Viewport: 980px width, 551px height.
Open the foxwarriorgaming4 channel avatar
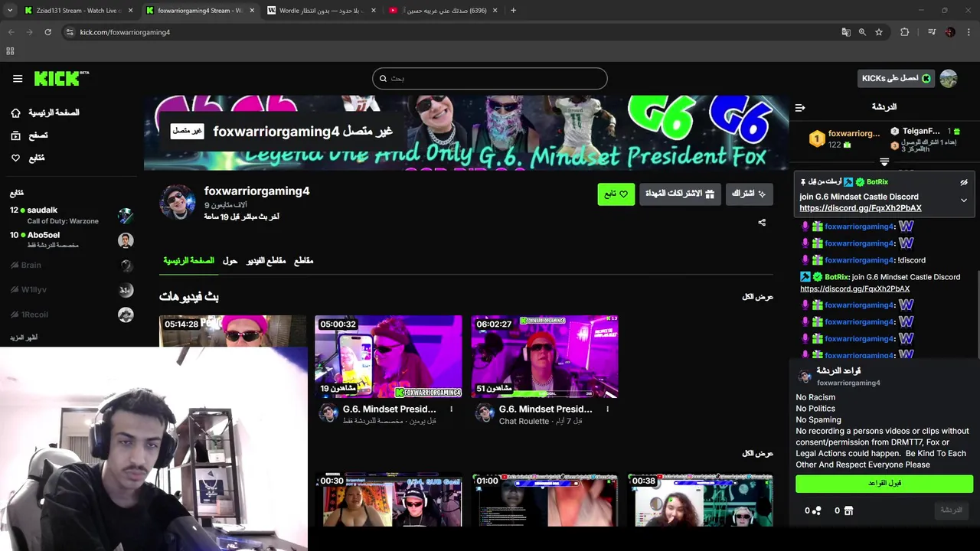point(178,202)
